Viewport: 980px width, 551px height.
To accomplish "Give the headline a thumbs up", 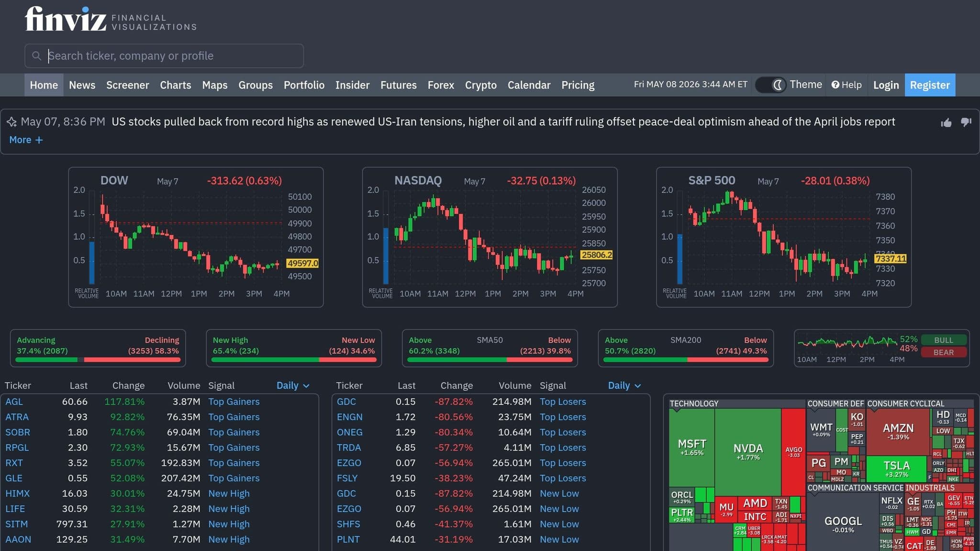I will coord(946,122).
